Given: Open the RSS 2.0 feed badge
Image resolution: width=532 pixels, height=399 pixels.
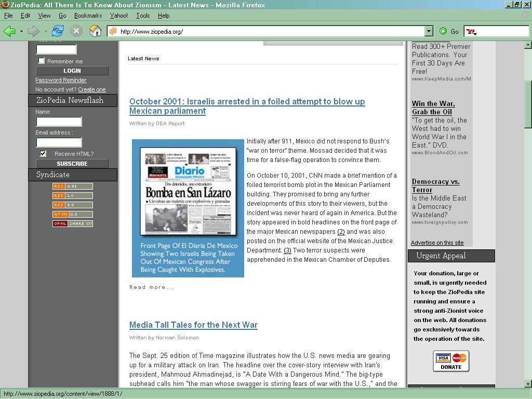Looking at the screenshot, I should (x=73, y=205).
